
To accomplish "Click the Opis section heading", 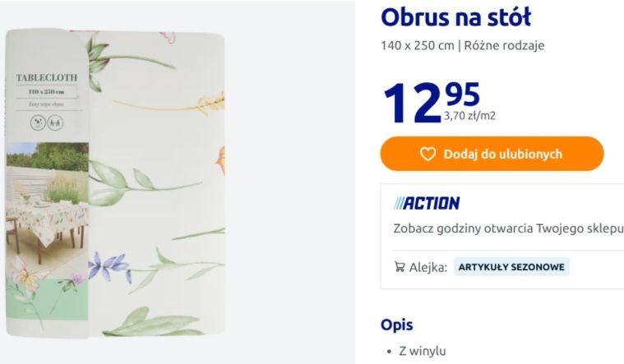I will coord(396,325).
